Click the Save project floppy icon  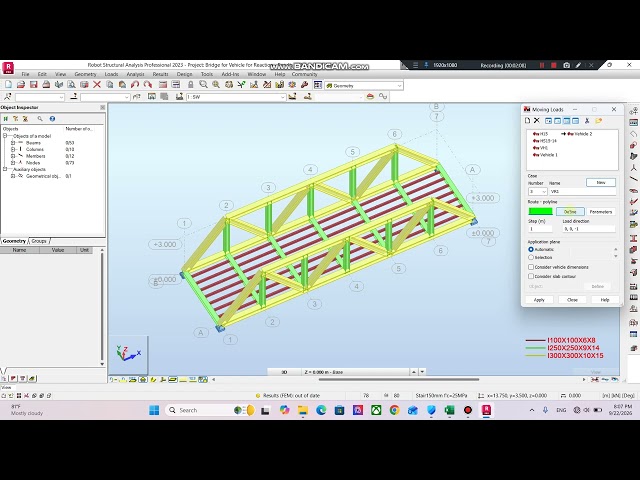tap(33, 85)
